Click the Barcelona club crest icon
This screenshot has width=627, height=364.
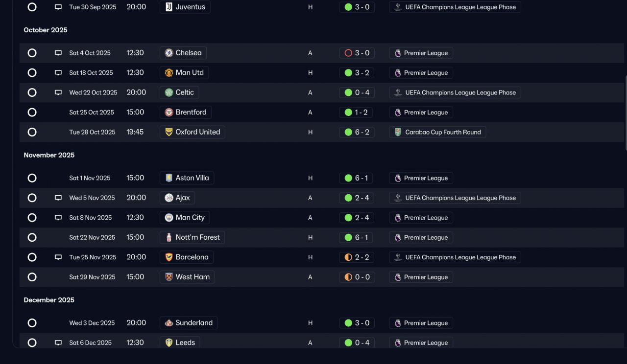(x=169, y=257)
